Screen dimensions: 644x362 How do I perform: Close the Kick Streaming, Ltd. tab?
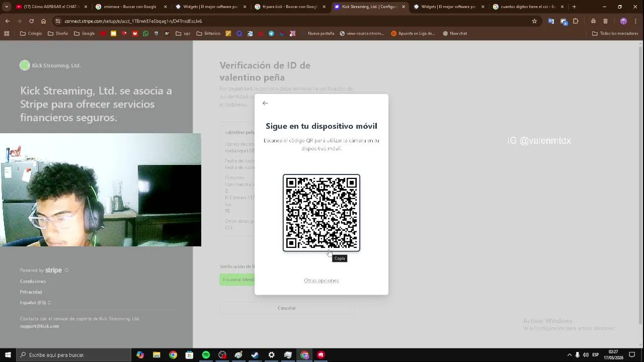coord(404,7)
